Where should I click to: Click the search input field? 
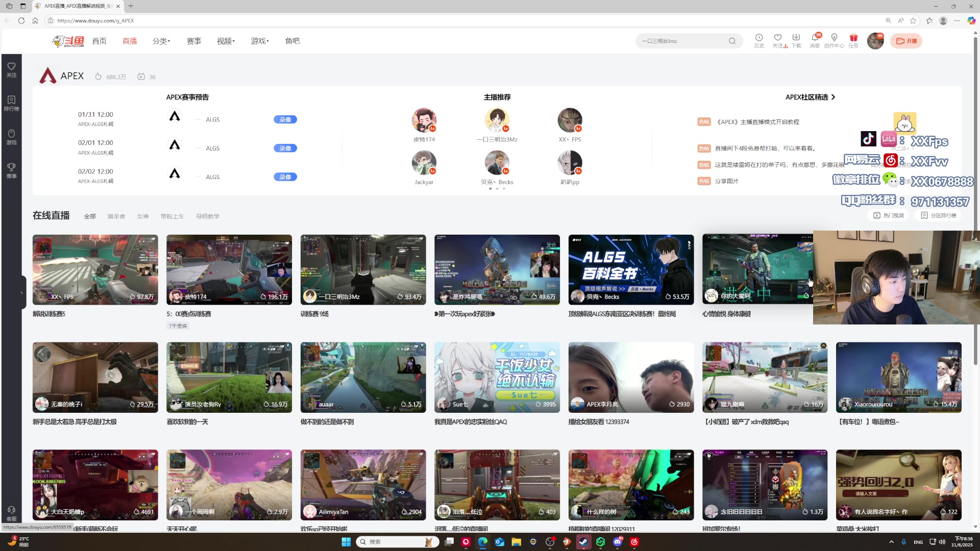coord(682,41)
